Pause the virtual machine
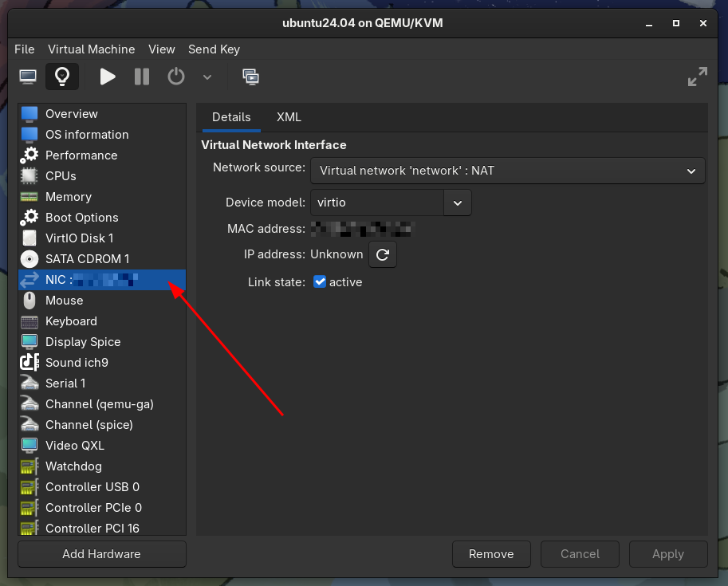The height and width of the screenshot is (586, 728). (141, 77)
